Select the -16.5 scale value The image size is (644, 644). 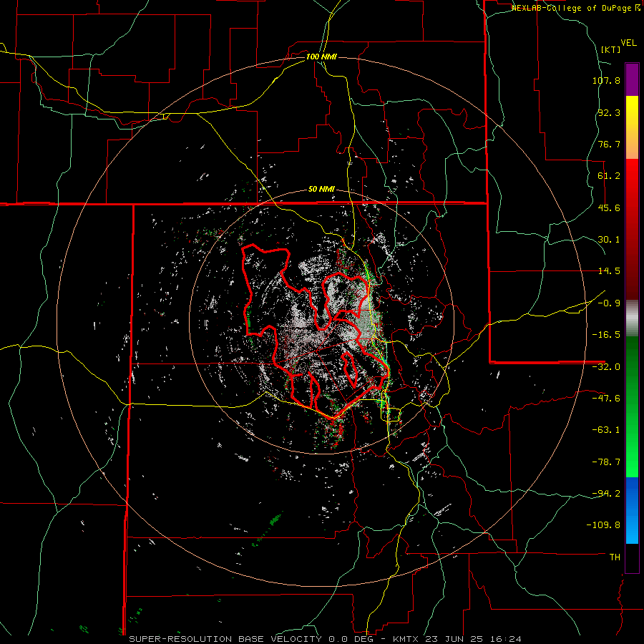(606, 335)
